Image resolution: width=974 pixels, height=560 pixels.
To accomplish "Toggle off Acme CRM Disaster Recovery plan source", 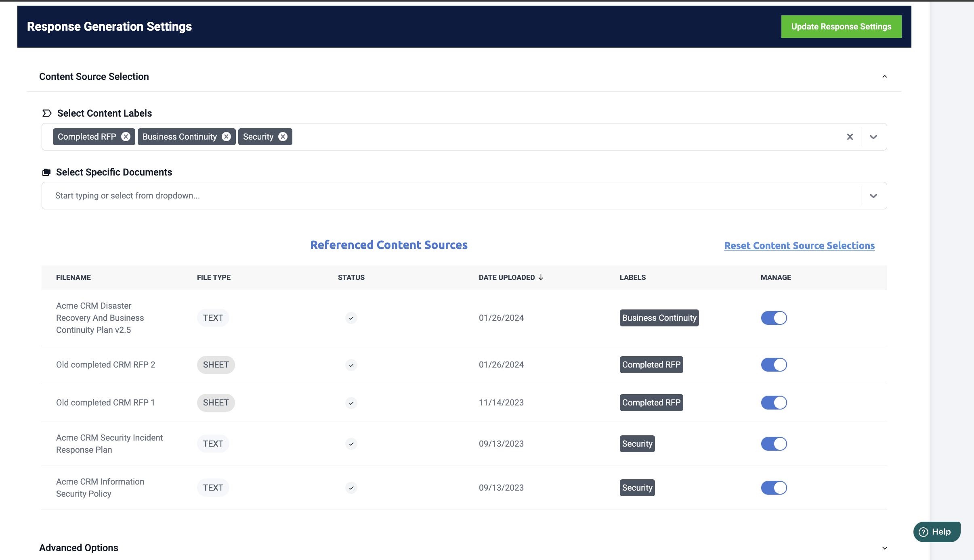I will click(774, 318).
